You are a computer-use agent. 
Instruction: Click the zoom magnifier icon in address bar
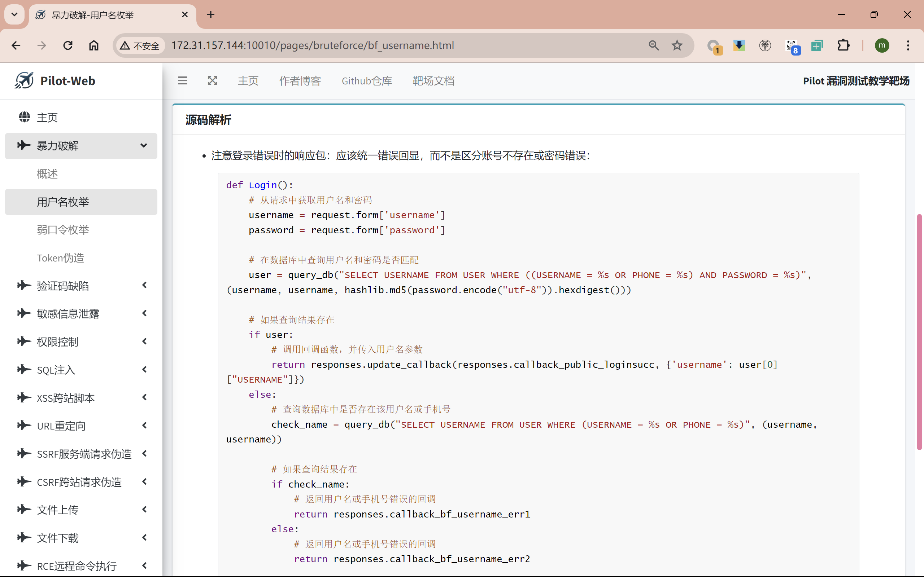tap(654, 45)
